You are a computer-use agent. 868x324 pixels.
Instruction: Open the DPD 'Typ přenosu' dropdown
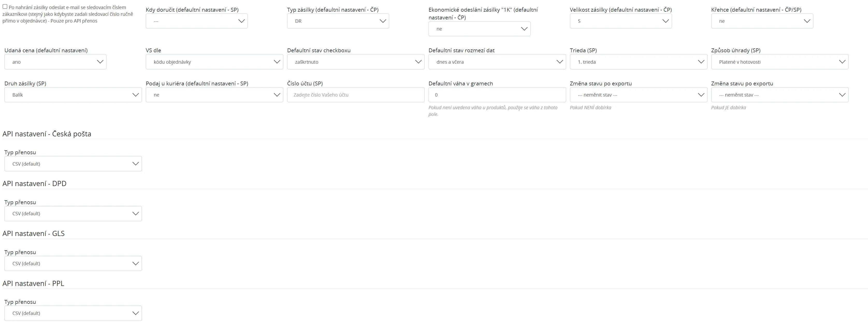[x=73, y=213]
